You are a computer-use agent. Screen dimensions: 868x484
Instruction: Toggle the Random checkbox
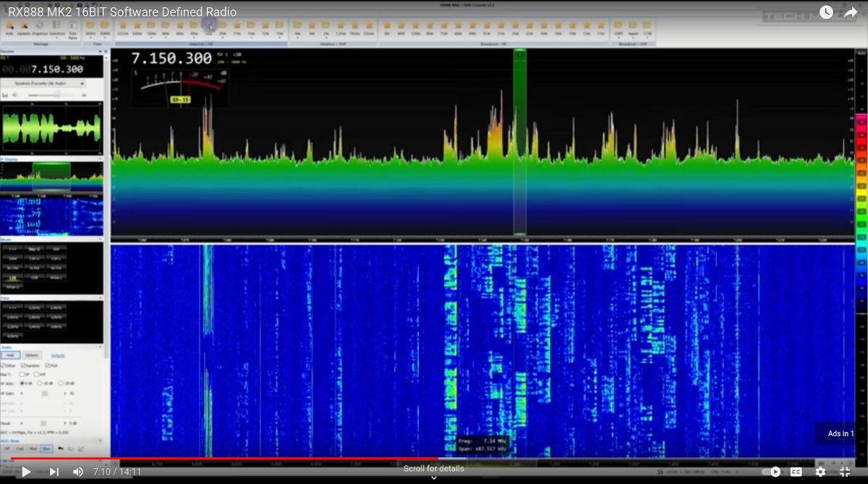(23, 365)
